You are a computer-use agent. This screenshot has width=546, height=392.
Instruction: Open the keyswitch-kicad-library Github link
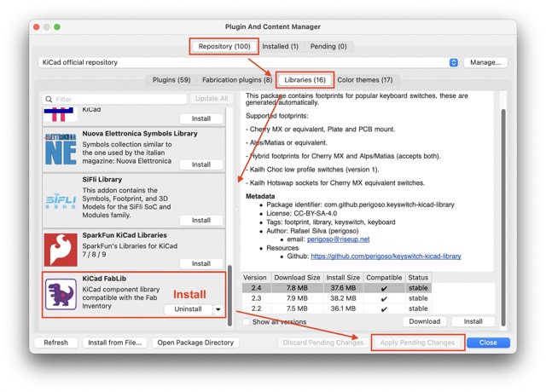pyautogui.click(x=386, y=257)
